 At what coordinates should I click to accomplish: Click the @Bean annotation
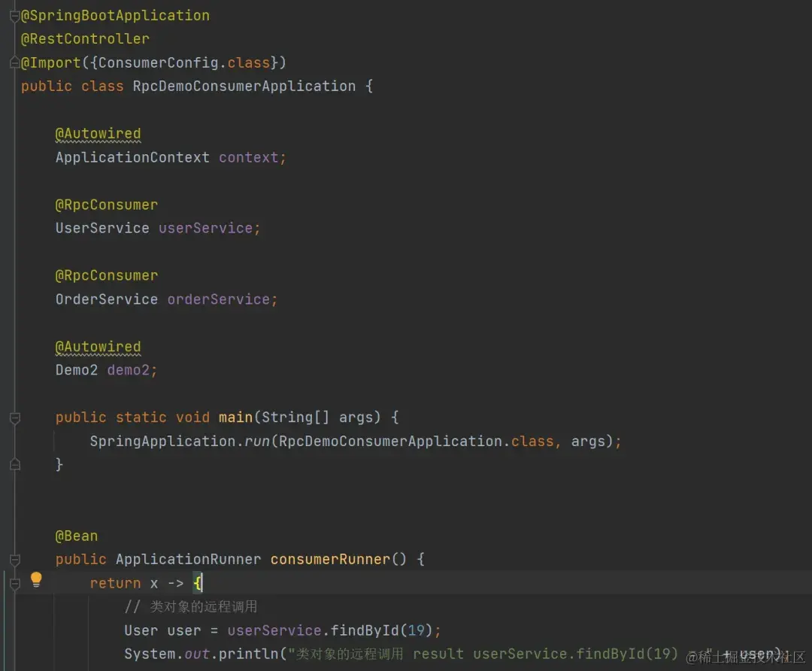tap(77, 536)
